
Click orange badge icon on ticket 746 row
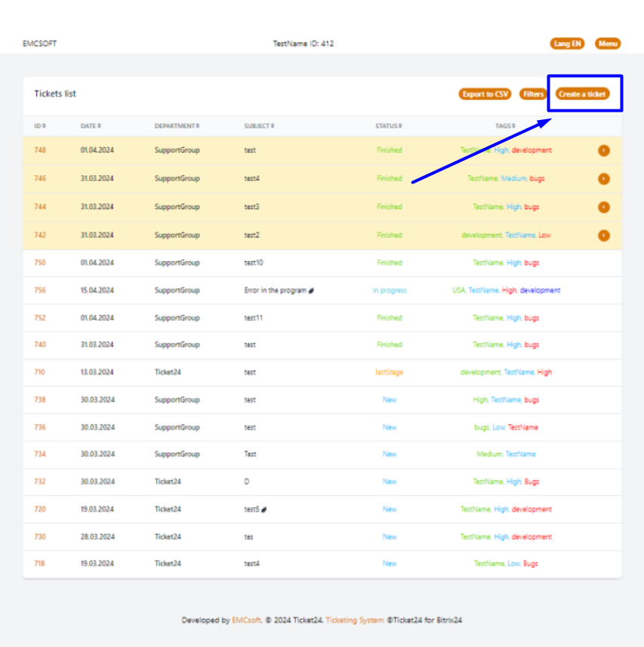point(603,179)
